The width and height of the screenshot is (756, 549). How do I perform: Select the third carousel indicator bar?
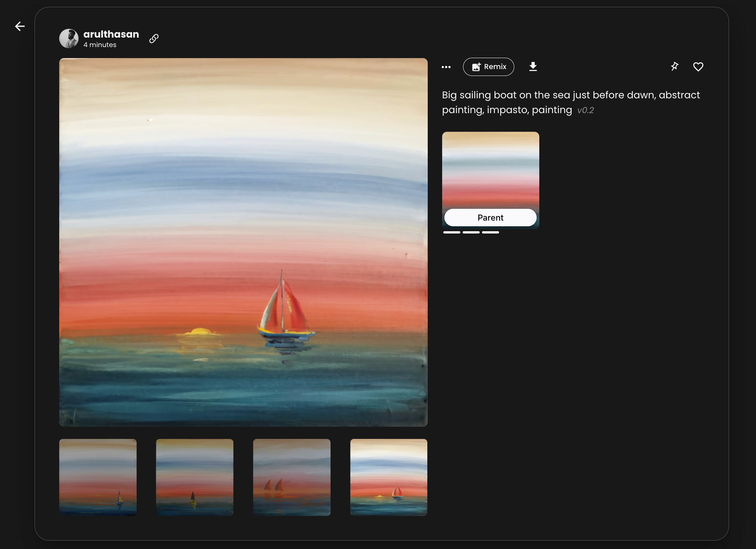[490, 232]
